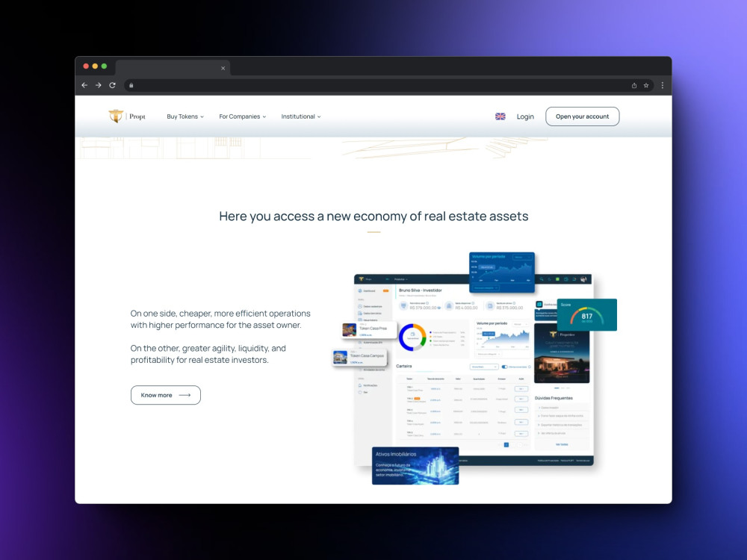Open the Notificações bell icon

tap(359, 385)
